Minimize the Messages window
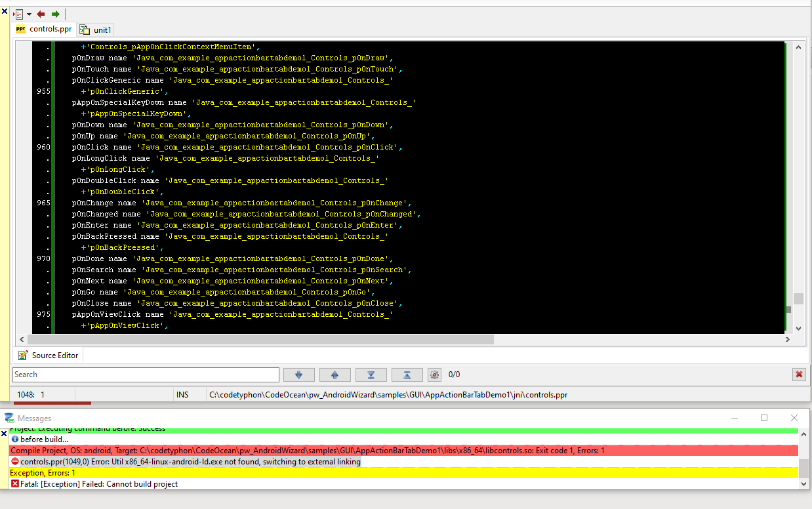The image size is (812, 509). coord(734,418)
